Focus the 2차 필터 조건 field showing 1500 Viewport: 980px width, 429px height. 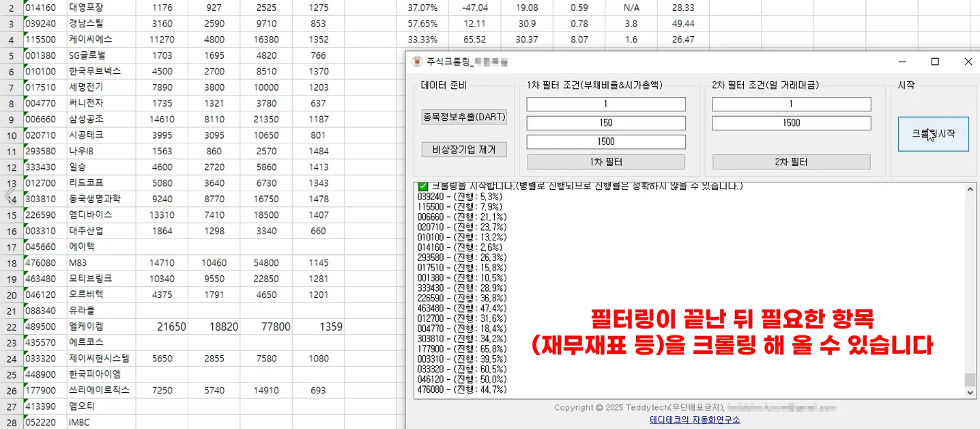[792, 123]
